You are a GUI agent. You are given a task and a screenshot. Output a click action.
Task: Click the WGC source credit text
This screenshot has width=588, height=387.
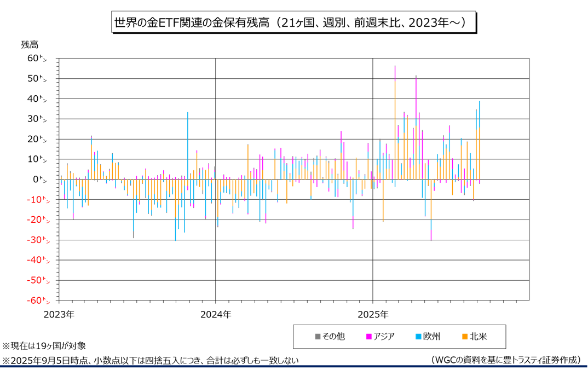click(506, 360)
